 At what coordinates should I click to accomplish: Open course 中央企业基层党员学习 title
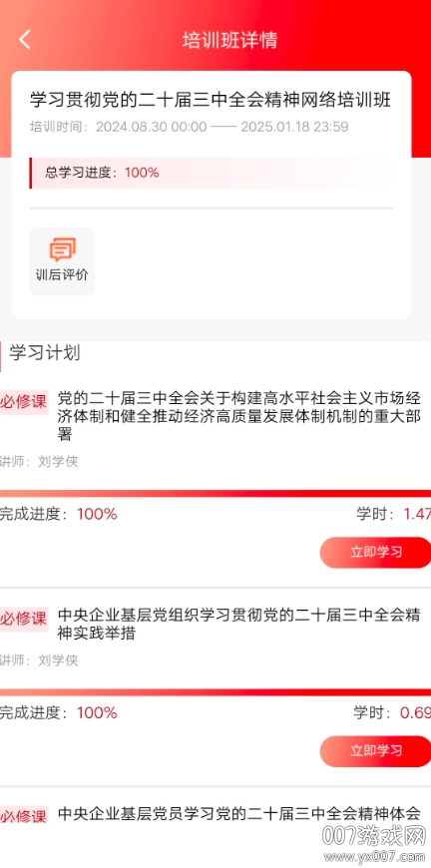[239, 814]
